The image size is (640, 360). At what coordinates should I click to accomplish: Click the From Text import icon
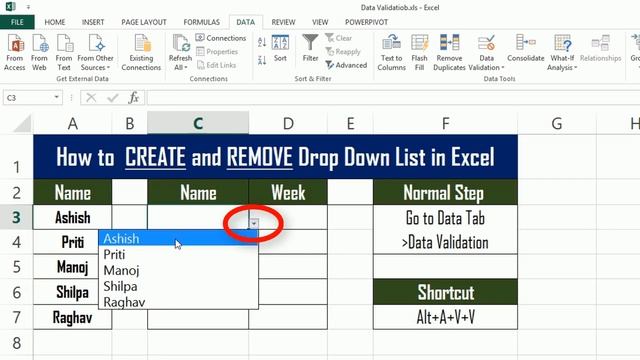[x=64, y=53]
